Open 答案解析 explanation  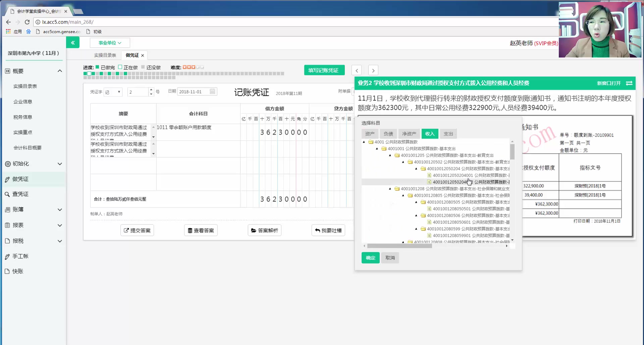[265, 230]
